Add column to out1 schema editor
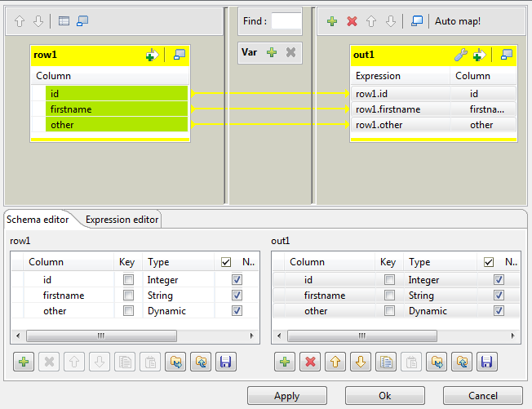This screenshot has width=532, height=409. [x=285, y=362]
